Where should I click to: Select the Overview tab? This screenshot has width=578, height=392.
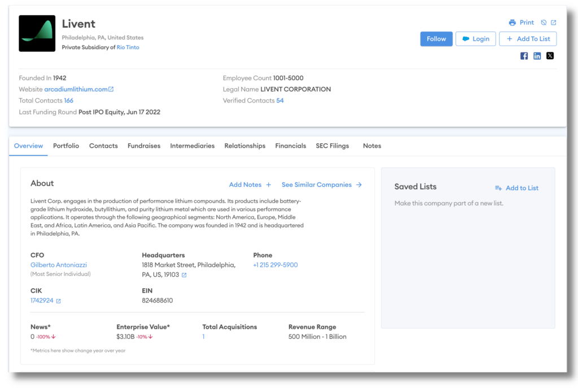pyautogui.click(x=28, y=146)
